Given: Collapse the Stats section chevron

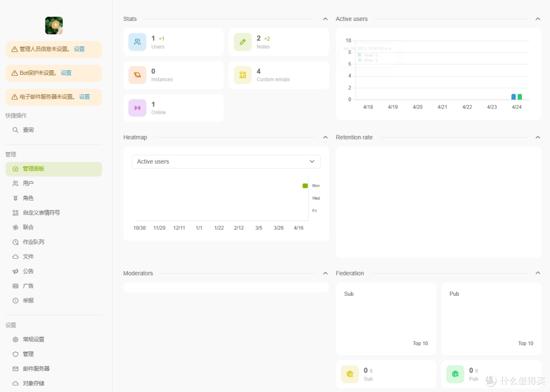Looking at the screenshot, I should [x=325, y=19].
